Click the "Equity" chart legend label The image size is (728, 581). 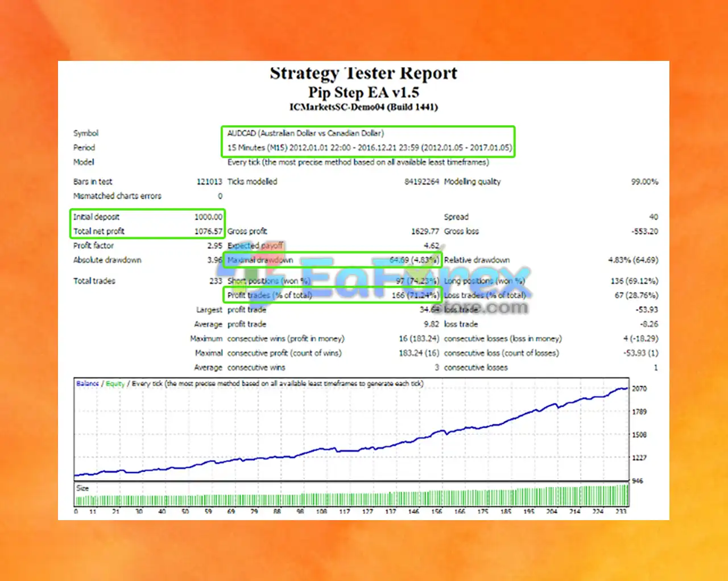(x=115, y=384)
